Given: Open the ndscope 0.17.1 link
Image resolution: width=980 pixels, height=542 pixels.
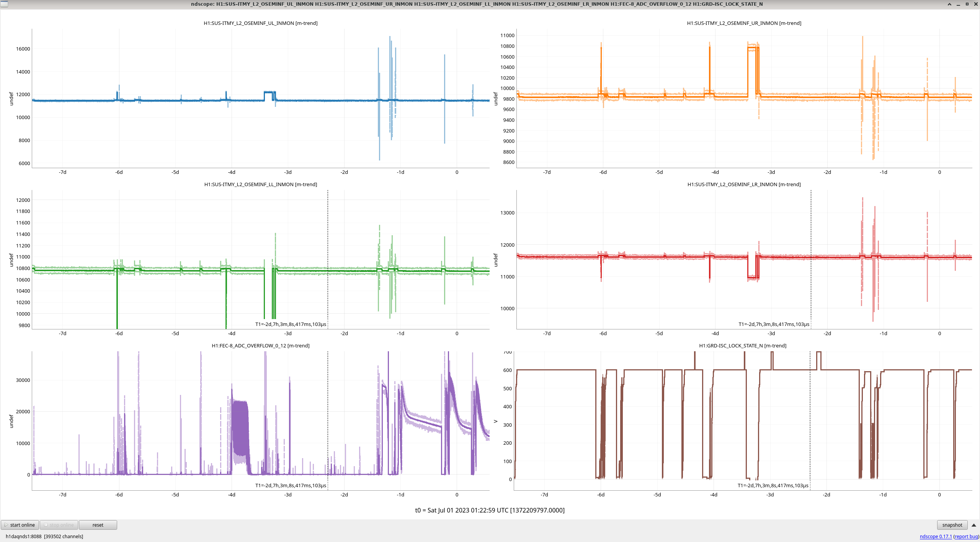Looking at the screenshot, I should coord(936,536).
